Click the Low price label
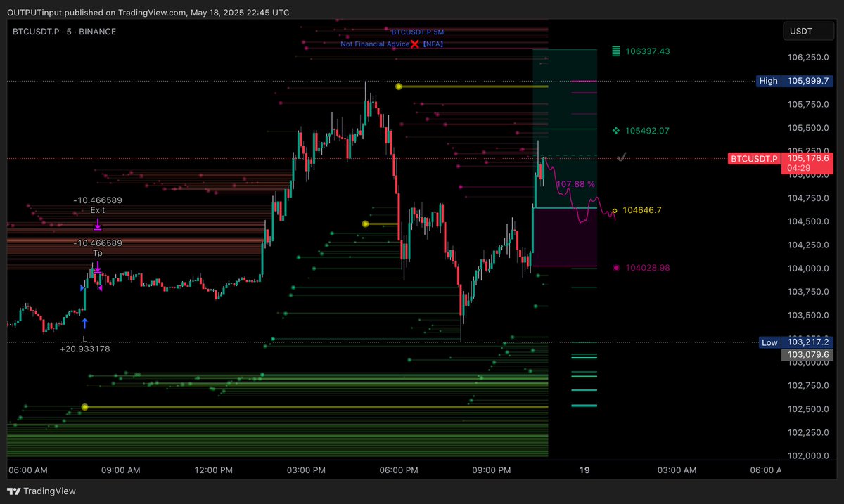Image resolution: width=844 pixels, height=504 pixels. [769, 342]
